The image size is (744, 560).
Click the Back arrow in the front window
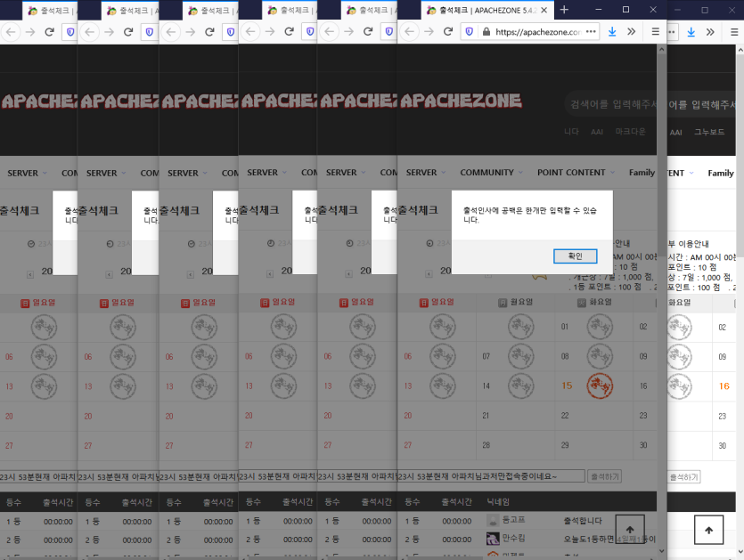410,31
